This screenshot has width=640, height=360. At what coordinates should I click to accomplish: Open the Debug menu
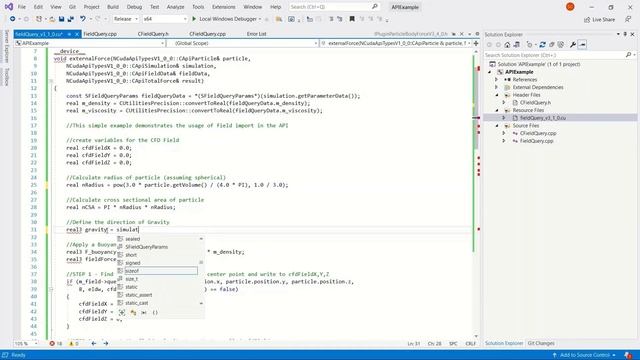point(134,7)
